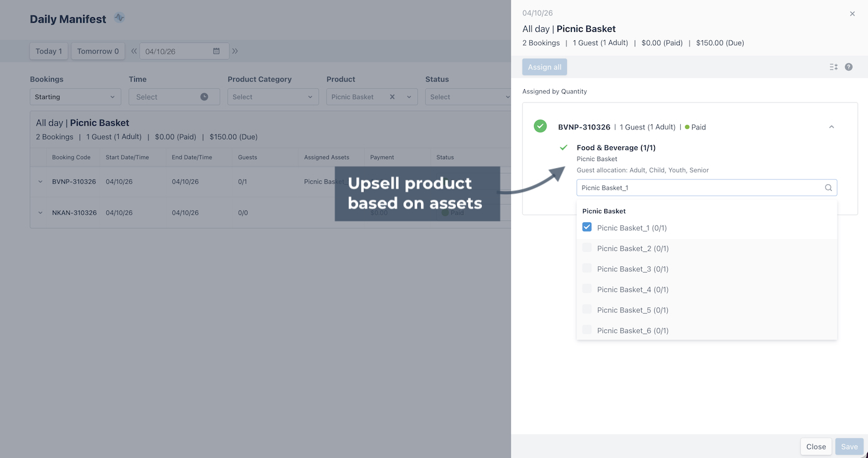868x458 pixels.
Task: Click NKAN-310326 booking code in table
Action: click(74, 213)
